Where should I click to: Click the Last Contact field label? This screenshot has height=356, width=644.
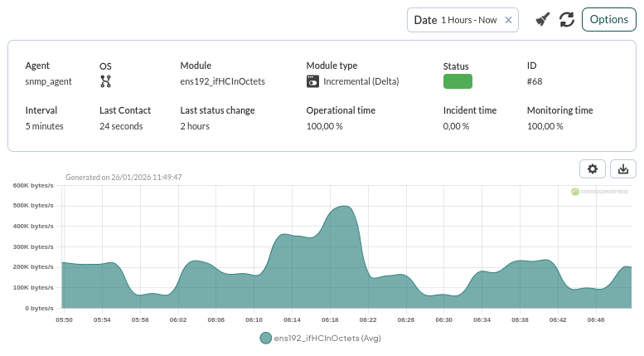pyautogui.click(x=125, y=110)
